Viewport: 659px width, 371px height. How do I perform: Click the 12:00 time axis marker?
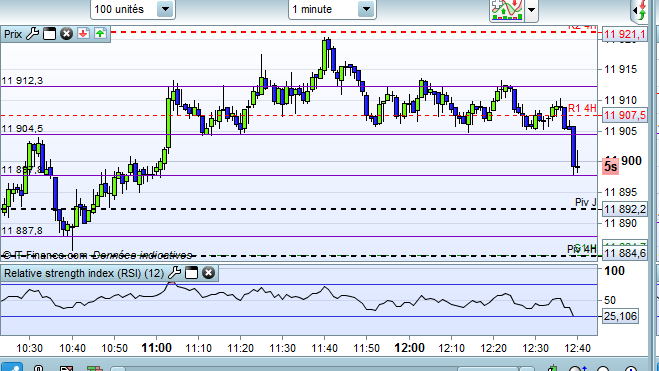coord(409,348)
